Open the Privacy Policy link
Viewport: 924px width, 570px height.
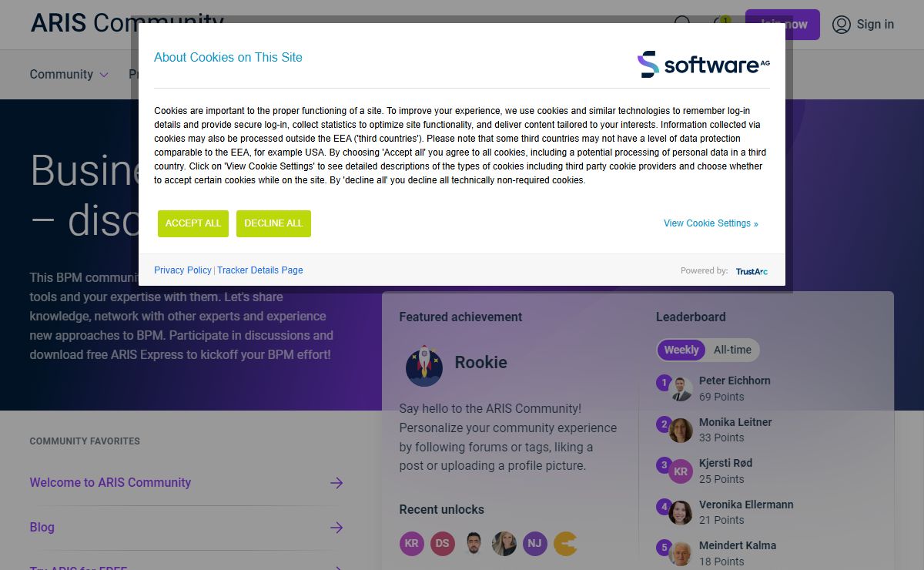pos(182,270)
